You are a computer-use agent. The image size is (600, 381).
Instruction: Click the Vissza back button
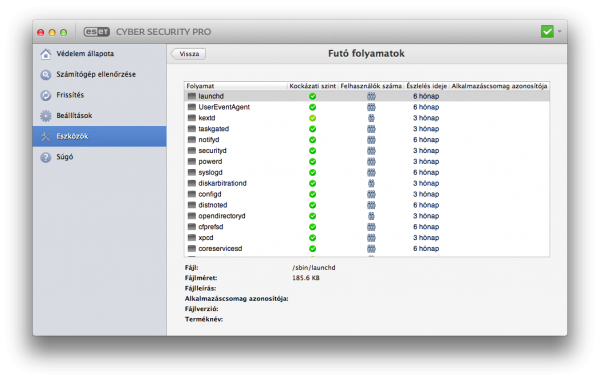point(188,54)
